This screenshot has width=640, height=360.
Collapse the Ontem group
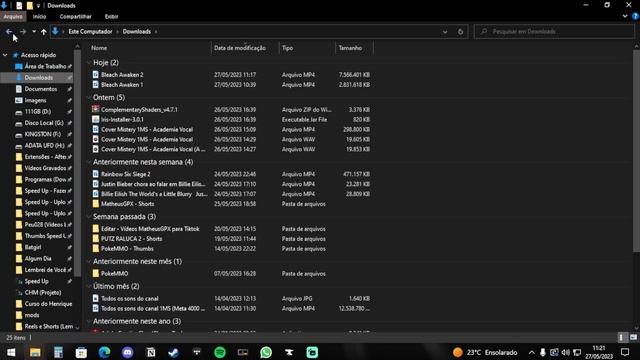[89, 98]
